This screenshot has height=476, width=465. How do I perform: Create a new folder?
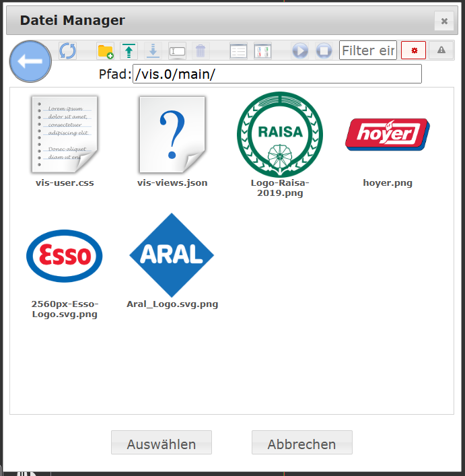[105, 50]
